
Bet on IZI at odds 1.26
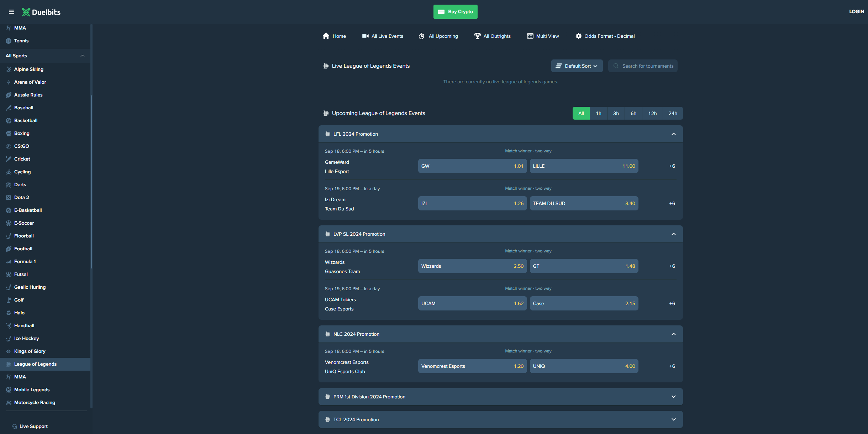click(x=472, y=203)
